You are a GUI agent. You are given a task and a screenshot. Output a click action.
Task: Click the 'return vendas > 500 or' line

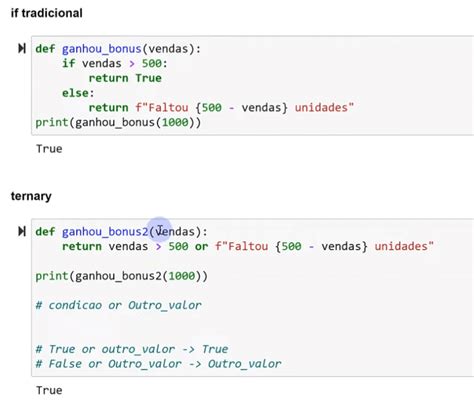(x=248, y=246)
